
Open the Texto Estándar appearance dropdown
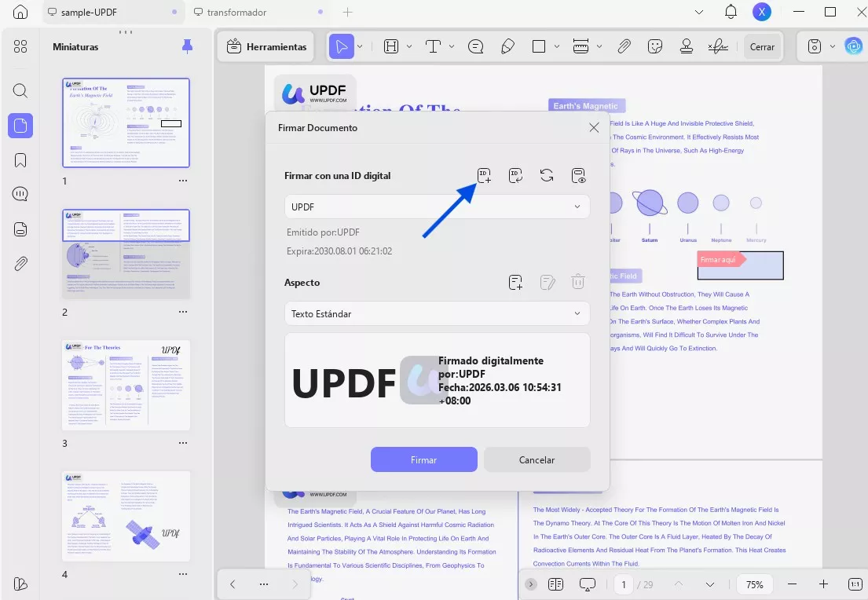click(x=438, y=314)
